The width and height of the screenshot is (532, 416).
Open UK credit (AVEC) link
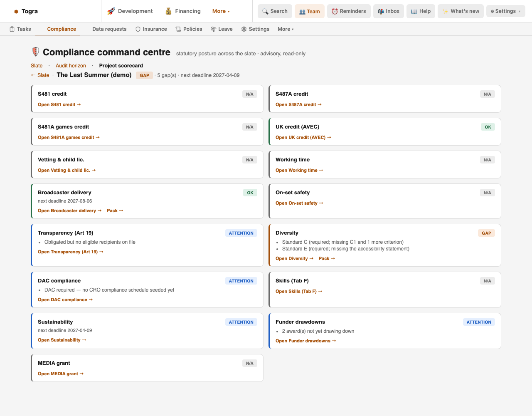[303, 138]
